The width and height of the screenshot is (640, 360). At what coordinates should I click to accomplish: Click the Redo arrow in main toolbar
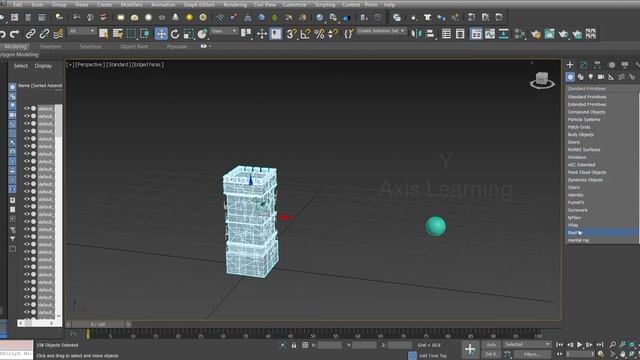click(15, 34)
